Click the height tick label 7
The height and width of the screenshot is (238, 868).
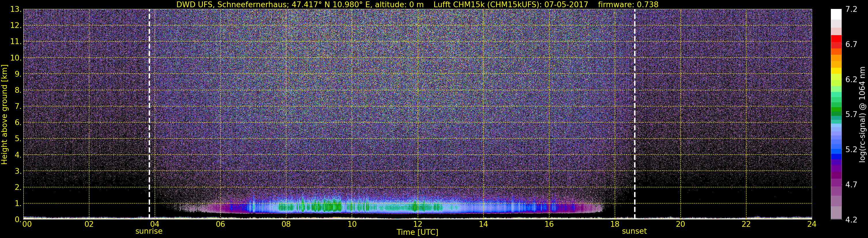tap(18, 107)
